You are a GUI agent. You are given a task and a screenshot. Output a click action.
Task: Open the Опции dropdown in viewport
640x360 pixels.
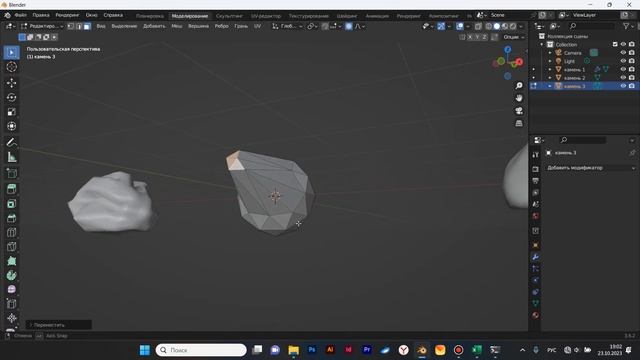click(513, 37)
